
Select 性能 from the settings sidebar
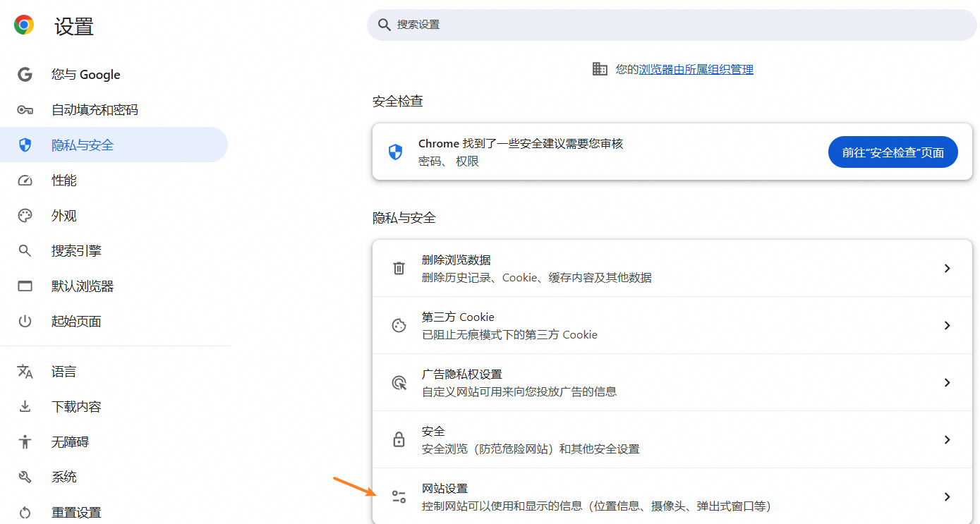(x=64, y=181)
